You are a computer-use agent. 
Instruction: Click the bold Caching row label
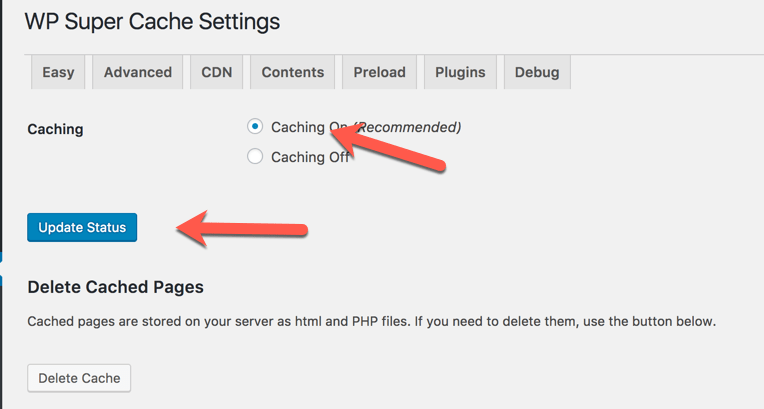[x=55, y=129]
